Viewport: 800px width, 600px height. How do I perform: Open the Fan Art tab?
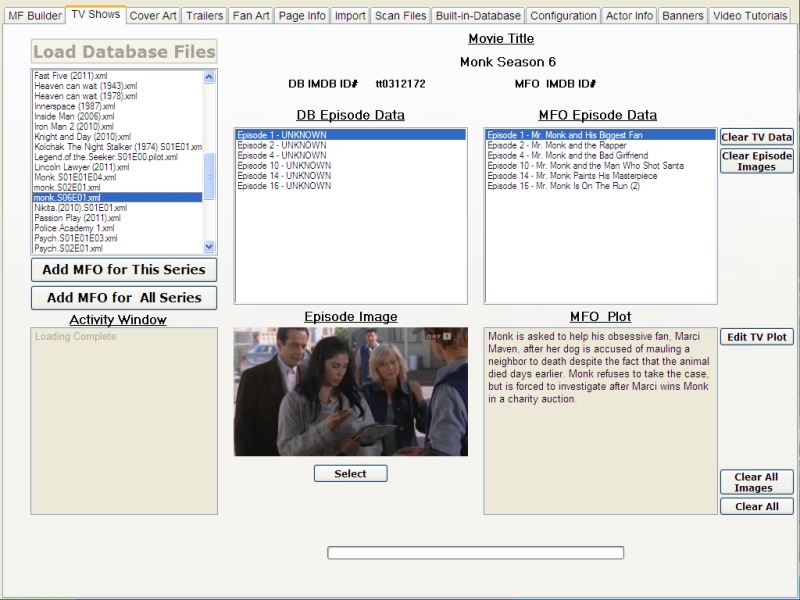pyautogui.click(x=250, y=16)
